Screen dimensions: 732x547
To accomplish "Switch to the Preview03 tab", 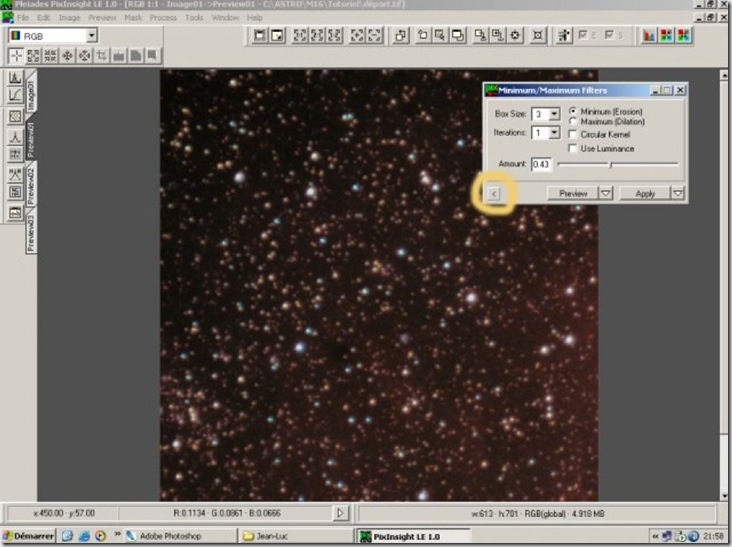I will (31, 233).
